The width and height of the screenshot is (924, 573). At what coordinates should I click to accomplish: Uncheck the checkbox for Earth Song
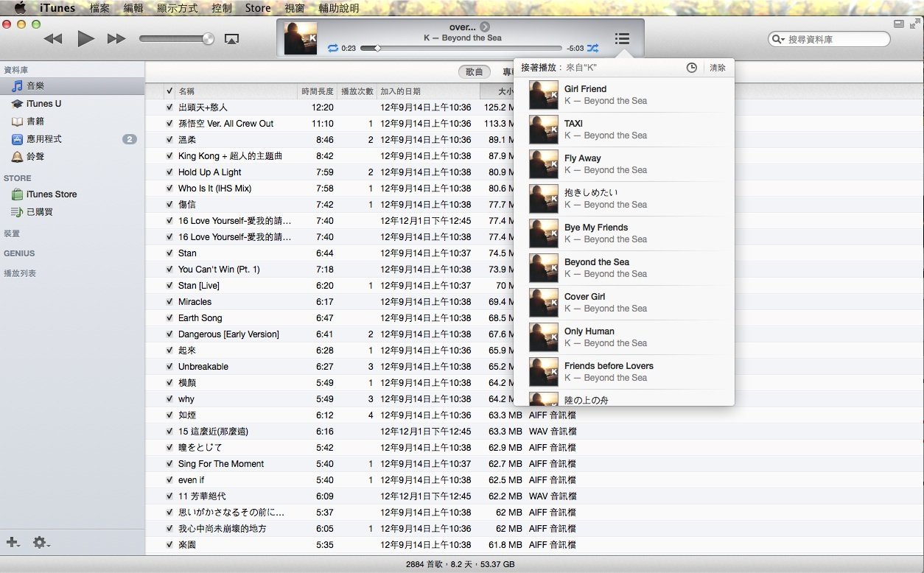(169, 318)
